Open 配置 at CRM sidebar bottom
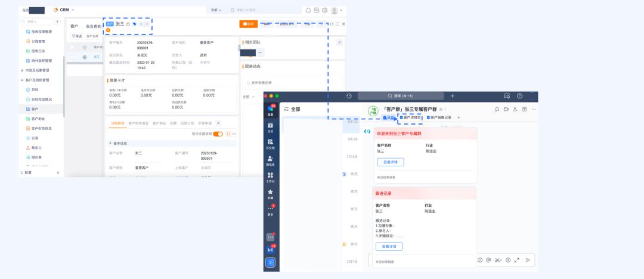The image size is (644, 279). pyautogui.click(x=26, y=172)
